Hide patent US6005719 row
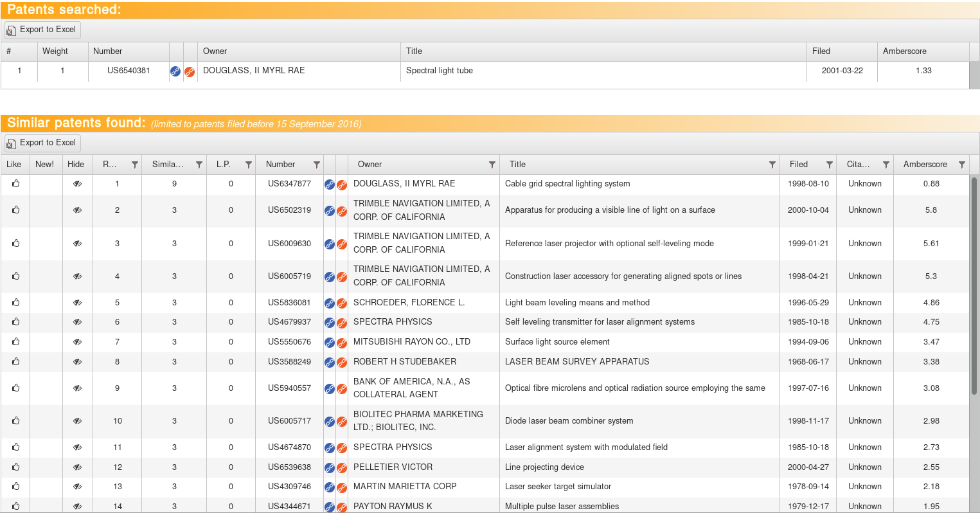The width and height of the screenshot is (980, 513). click(77, 276)
